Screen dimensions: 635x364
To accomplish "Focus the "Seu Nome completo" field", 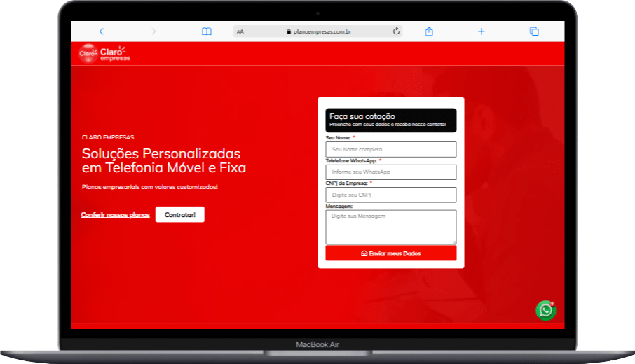I will pos(390,150).
